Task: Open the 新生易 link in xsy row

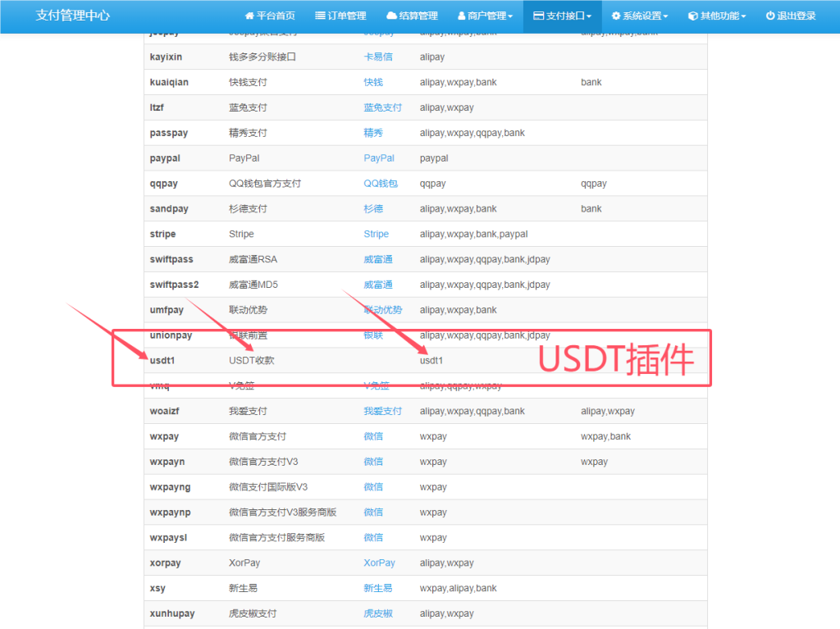Action: pos(377,588)
